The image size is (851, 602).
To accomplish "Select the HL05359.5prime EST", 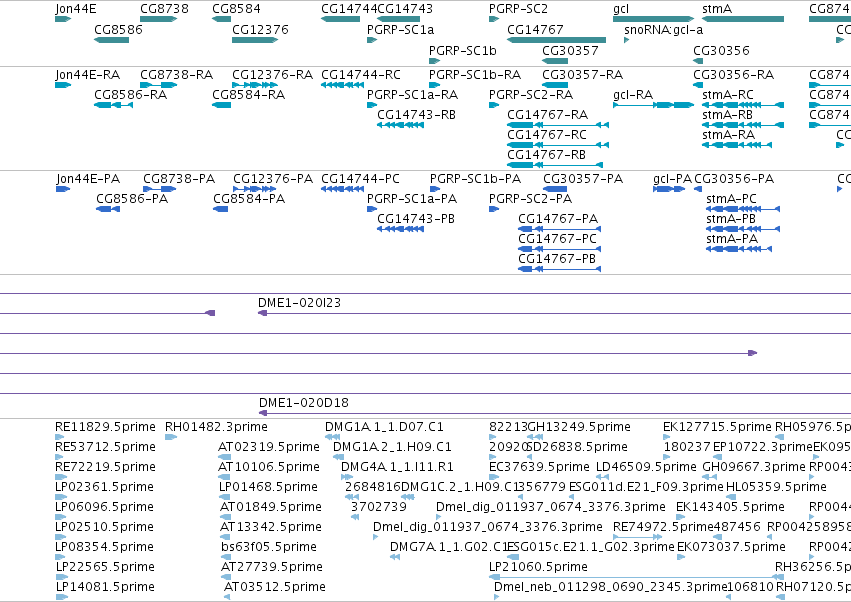I will pos(731,497).
